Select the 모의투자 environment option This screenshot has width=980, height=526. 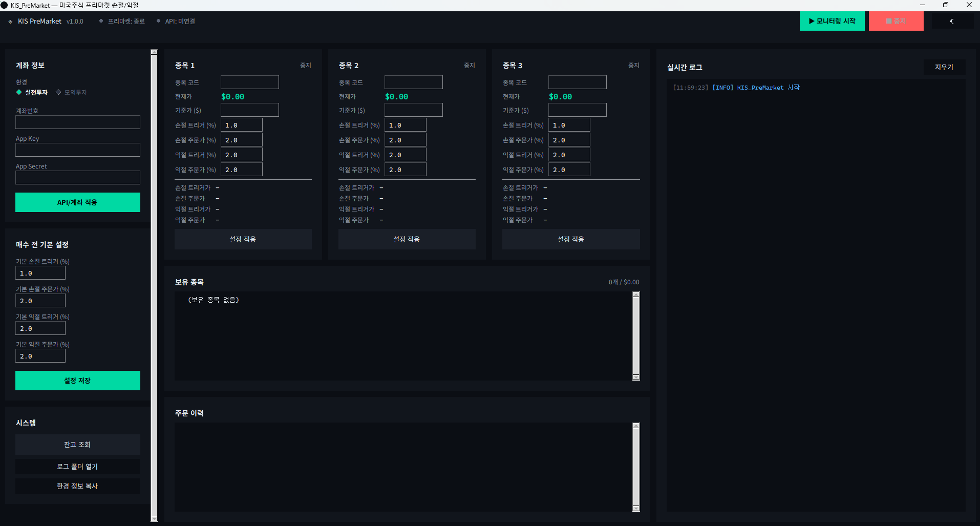coord(71,92)
